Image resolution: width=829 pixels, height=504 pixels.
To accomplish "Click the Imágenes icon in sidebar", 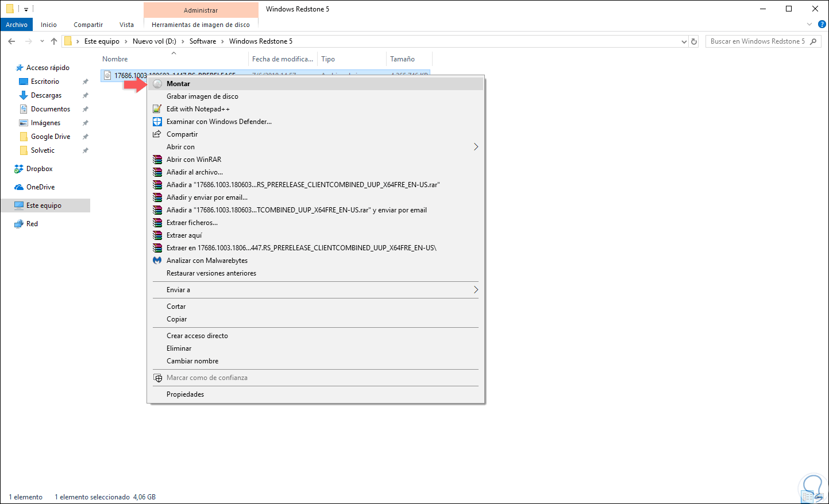I will [24, 123].
